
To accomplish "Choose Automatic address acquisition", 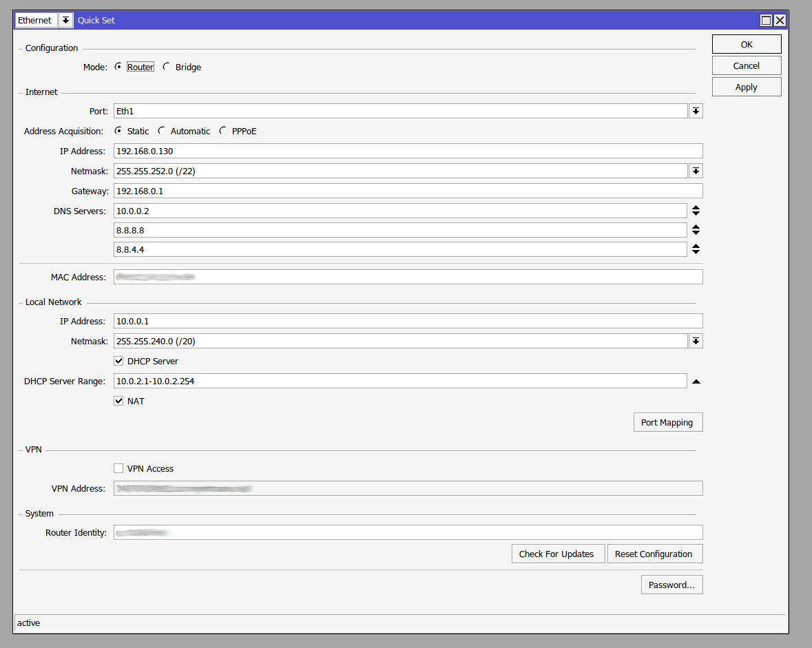I will pos(162,131).
